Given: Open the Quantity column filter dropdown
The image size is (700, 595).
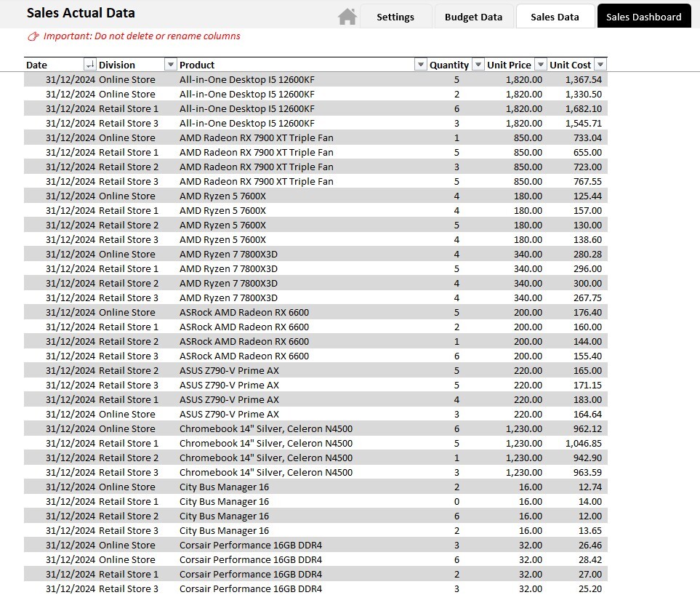Looking at the screenshot, I should pos(478,65).
